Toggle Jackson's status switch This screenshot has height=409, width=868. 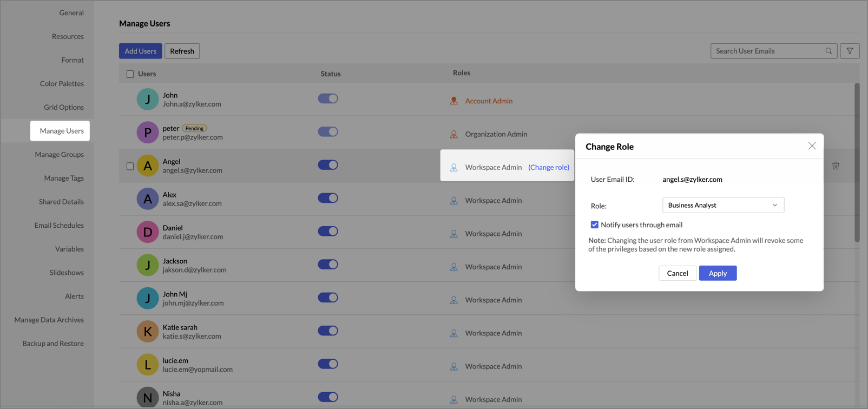328,264
